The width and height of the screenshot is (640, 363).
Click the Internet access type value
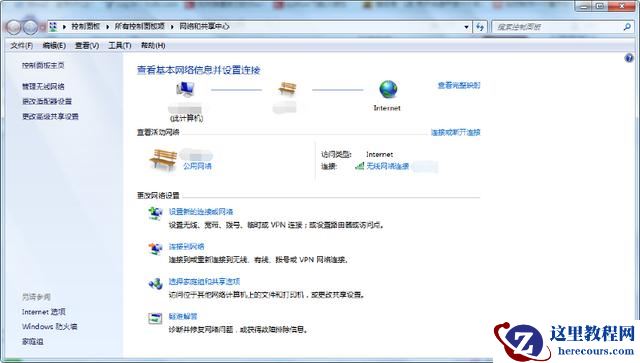pos(380,154)
